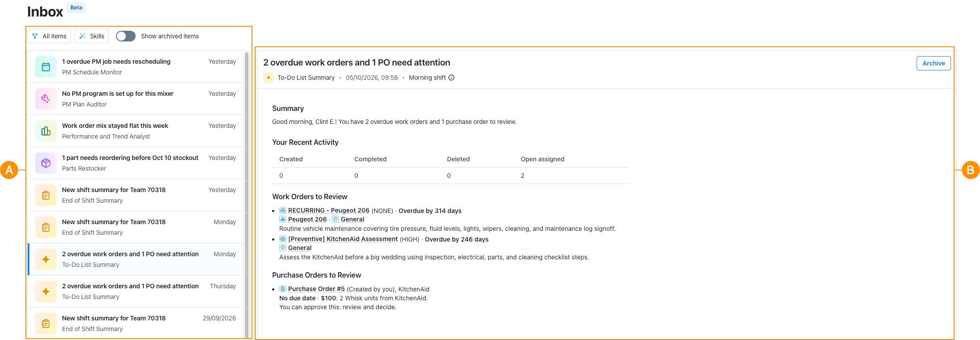Click the magic wand icon in Skills
The image size is (980, 340).
tap(82, 36)
